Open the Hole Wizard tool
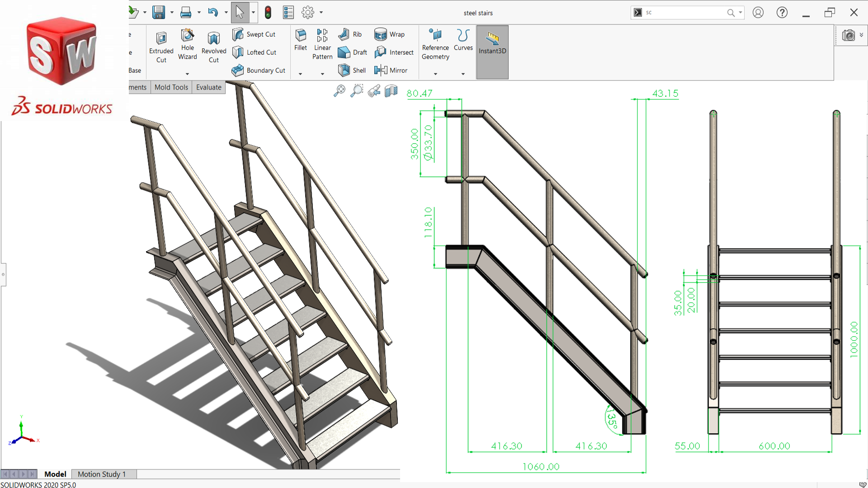Screen dimensions: 868x488 (187, 44)
